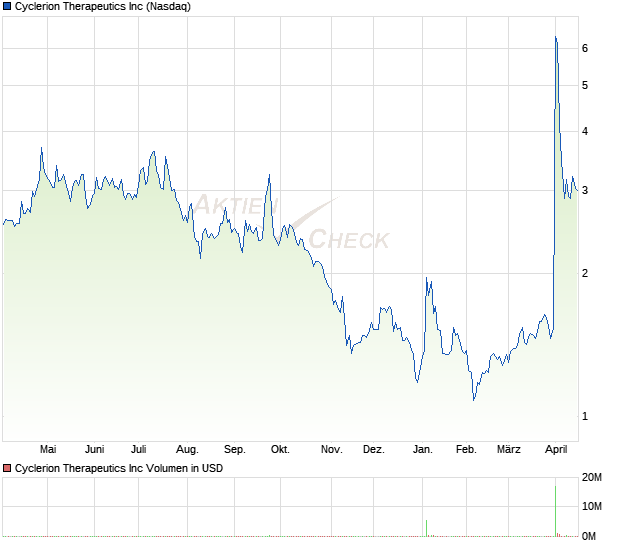This screenshot has height=546, width=620.
Task: Click the Mai month label
Action: coord(48,450)
